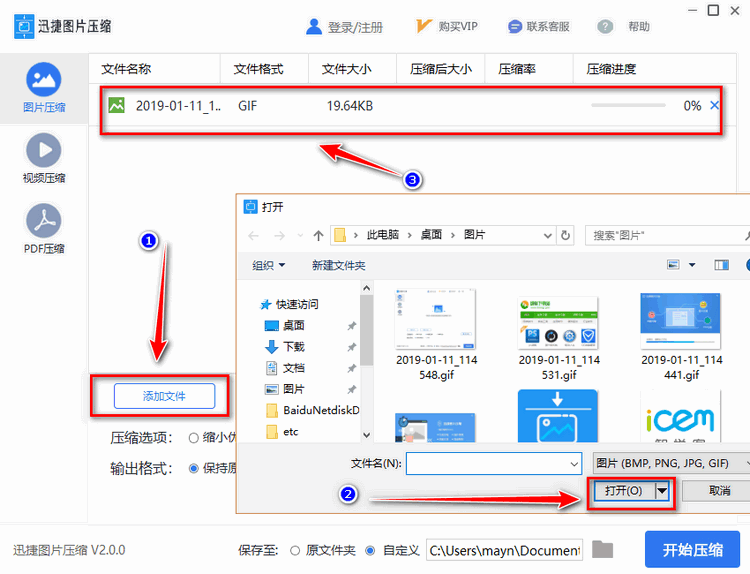This screenshot has height=574, width=750.
Task: Click the 取消 button in the dialog
Action: point(718,491)
